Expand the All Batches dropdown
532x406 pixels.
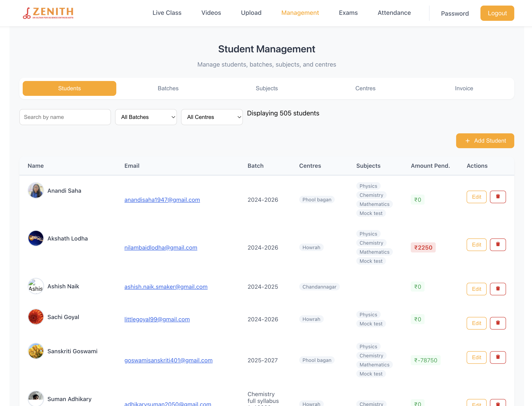(146, 117)
